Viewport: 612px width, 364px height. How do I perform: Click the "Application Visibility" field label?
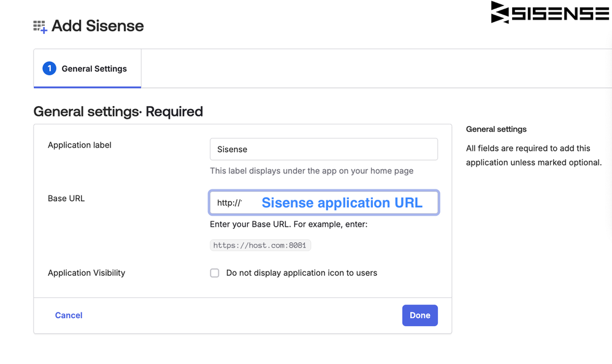point(86,273)
